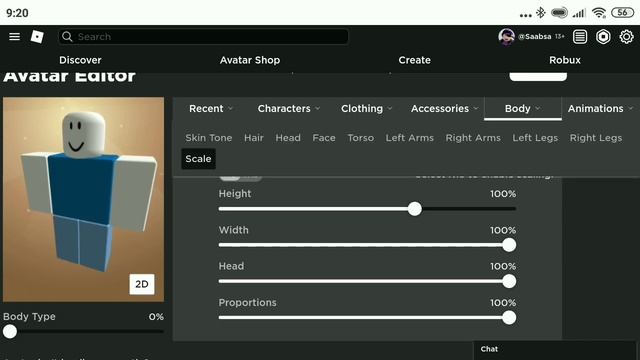640x360 pixels.
Task: Click the search magnifier icon
Action: tap(67, 37)
